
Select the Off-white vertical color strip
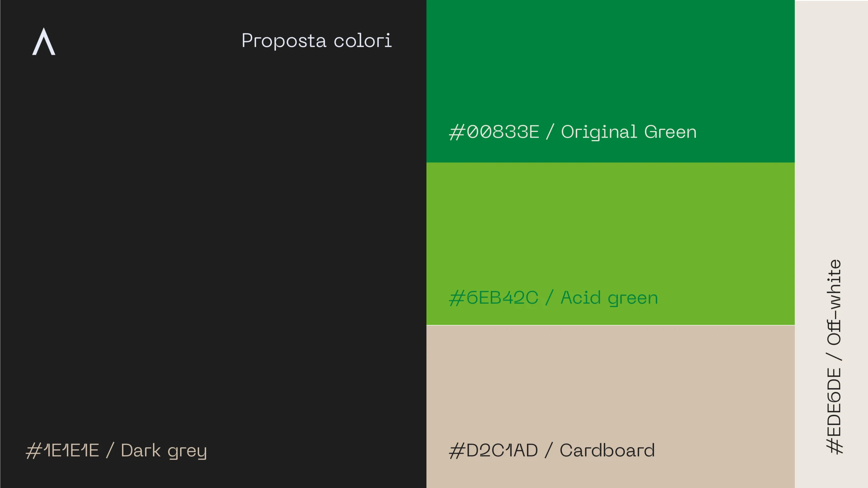coord(831,244)
